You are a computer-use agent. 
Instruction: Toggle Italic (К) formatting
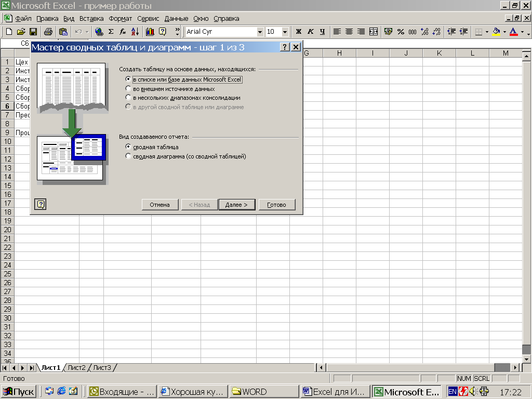tap(311, 32)
